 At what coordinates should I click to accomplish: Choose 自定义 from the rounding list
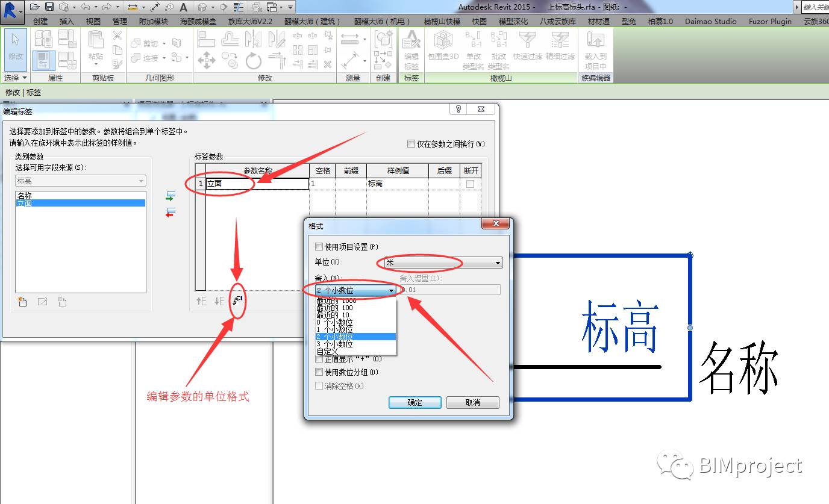[355, 351]
